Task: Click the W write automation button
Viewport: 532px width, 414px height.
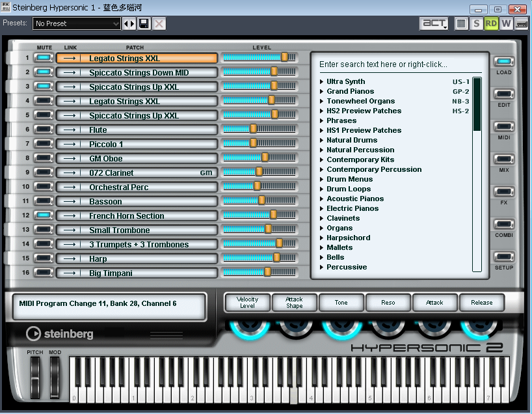Action: 506,23
